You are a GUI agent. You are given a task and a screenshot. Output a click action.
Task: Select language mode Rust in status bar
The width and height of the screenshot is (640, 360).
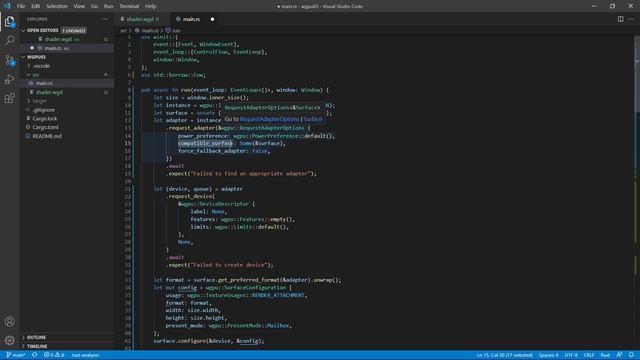[605, 355]
